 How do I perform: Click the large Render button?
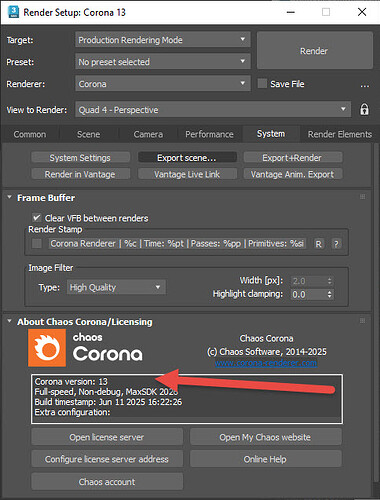(x=315, y=51)
